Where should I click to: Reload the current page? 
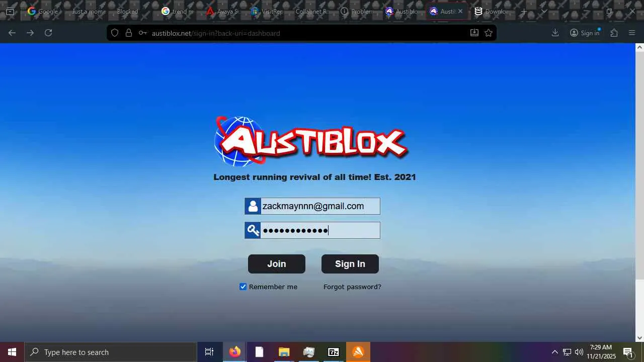48,33
